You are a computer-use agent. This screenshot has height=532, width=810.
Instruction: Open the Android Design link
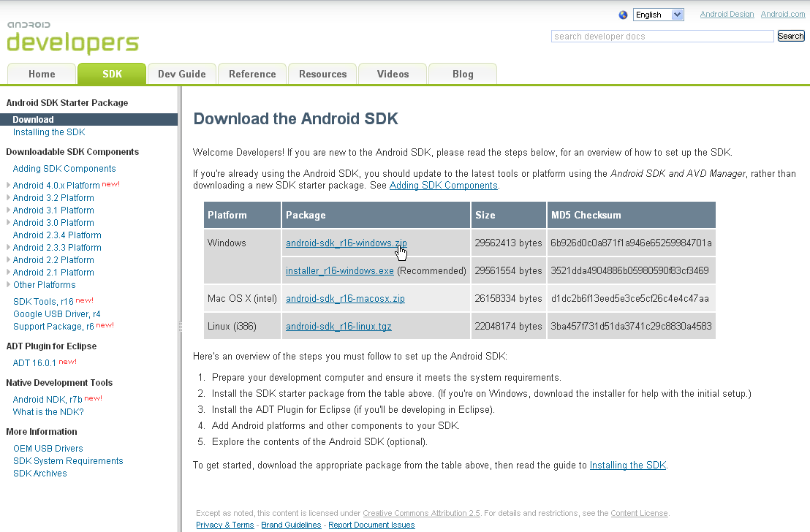pos(727,14)
